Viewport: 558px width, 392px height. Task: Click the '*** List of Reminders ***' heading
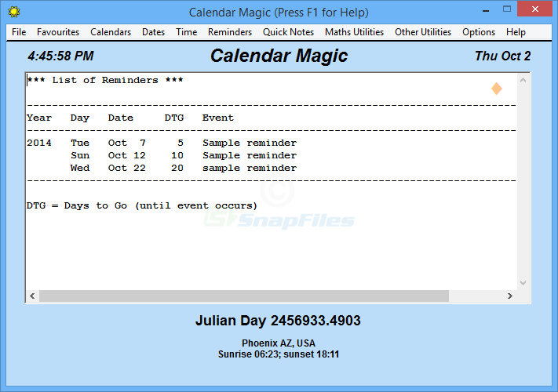(x=105, y=80)
